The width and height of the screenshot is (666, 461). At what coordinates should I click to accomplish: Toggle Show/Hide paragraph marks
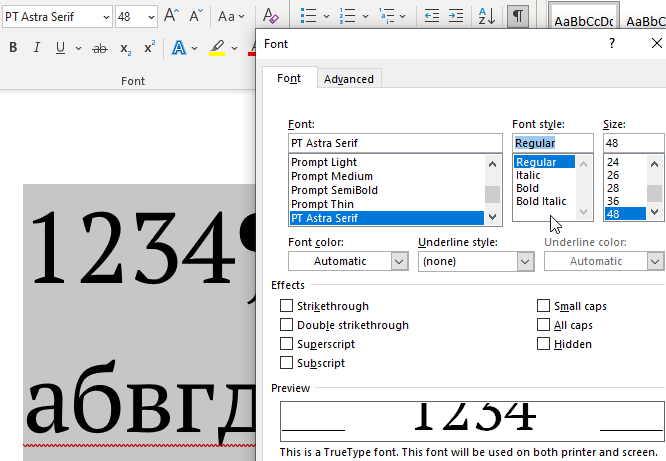click(x=518, y=16)
